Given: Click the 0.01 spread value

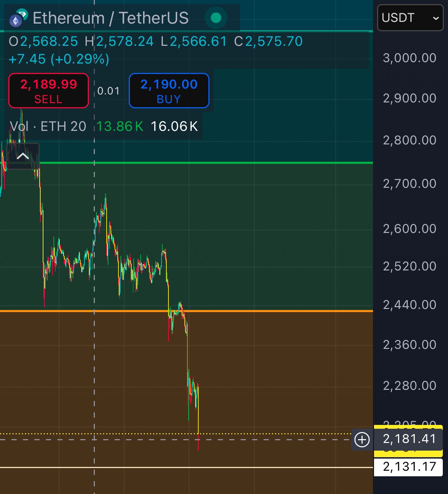Looking at the screenshot, I should click(x=108, y=91).
